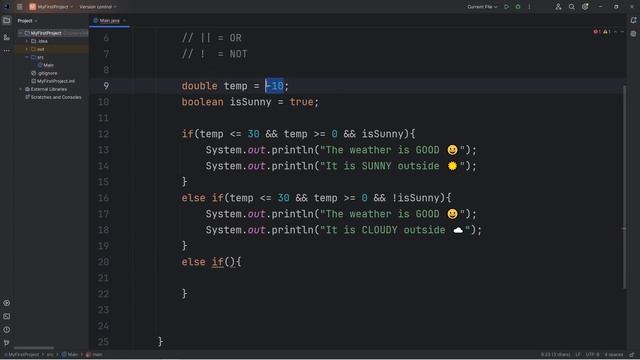Start debugging the current file
The height and width of the screenshot is (360, 640).
click(518, 7)
